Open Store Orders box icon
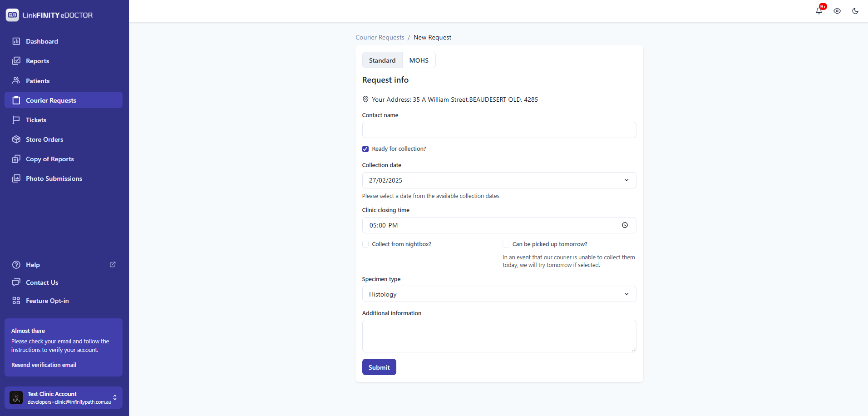Image resolution: width=868 pixels, height=416 pixels. point(16,139)
